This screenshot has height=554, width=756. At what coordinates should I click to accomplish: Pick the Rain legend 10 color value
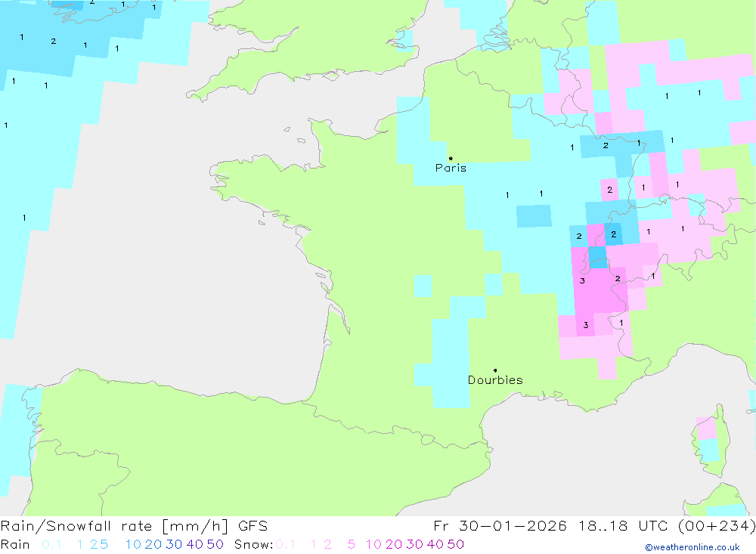[x=133, y=544]
